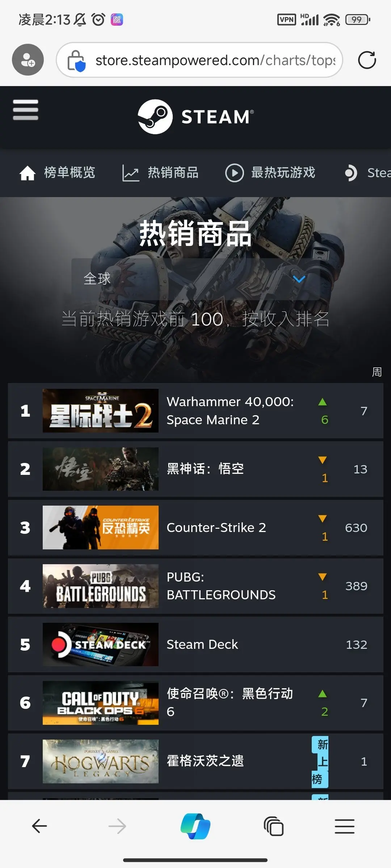Tap the PUBG: BATTLEGROUNDS banner image

pyautogui.click(x=101, y=586)
